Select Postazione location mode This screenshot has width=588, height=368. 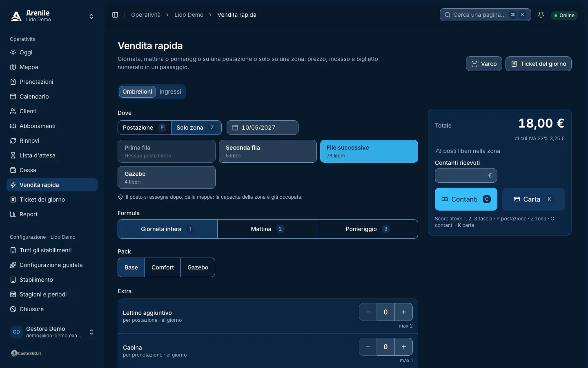tap(145, 128)
